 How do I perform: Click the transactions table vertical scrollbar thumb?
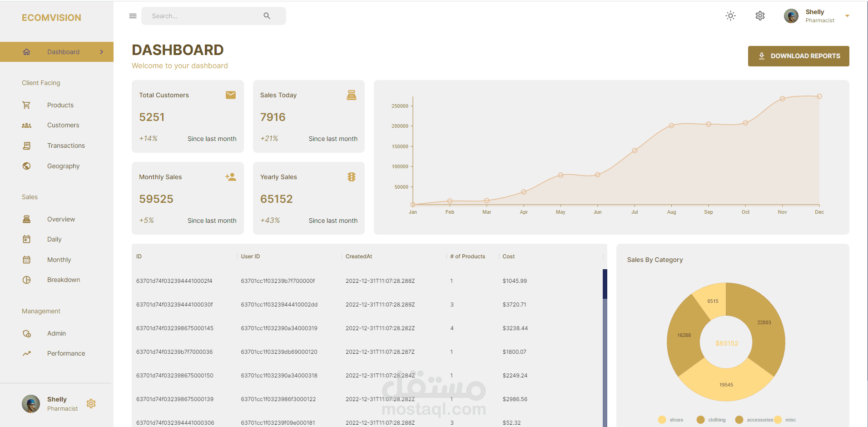pos(605,284)
